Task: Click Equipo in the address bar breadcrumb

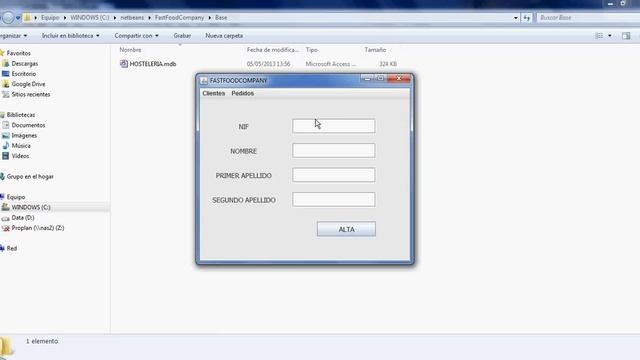Action: point(50,18)
